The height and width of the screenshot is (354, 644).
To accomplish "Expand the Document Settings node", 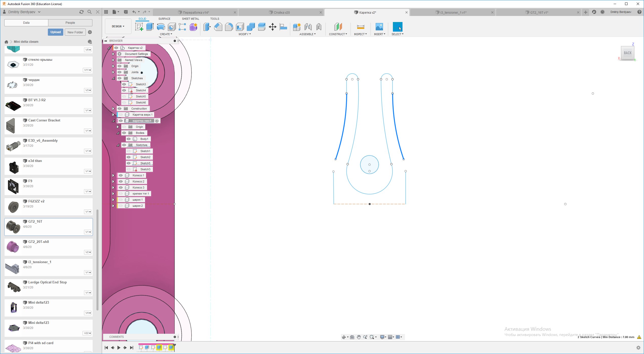I will click(x=113, y=54).
